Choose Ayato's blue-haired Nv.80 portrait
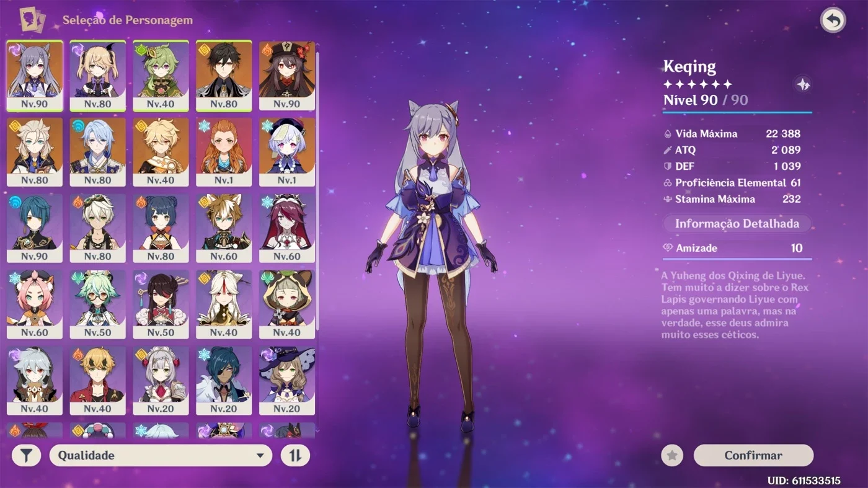Screen dimensions: 868x488 (x=98, y=152)
